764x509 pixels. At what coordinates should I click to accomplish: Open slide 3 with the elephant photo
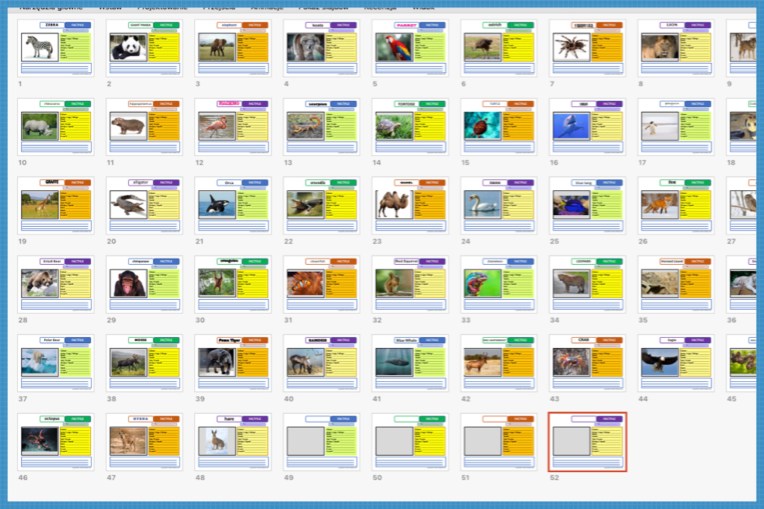233,48
